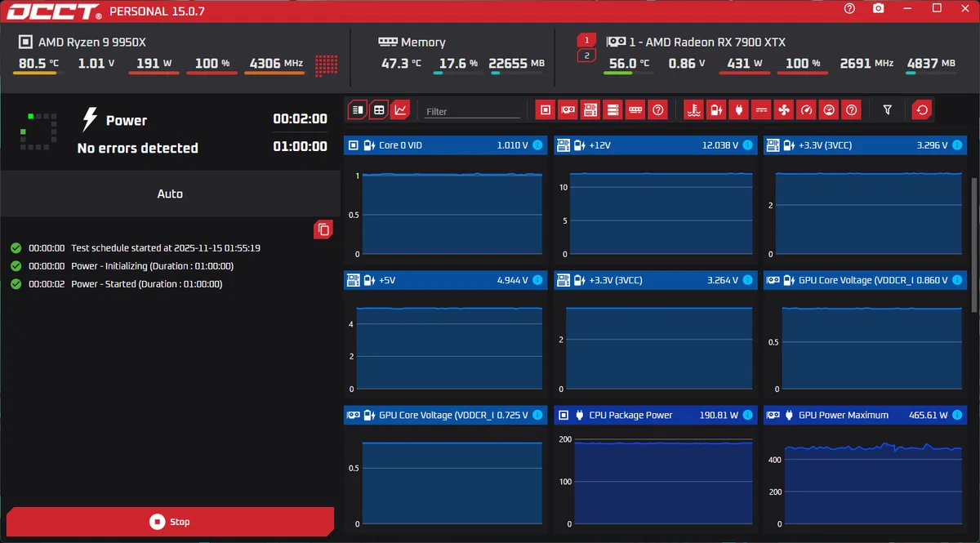Click the sensor Filter text field

pos(472,111)
